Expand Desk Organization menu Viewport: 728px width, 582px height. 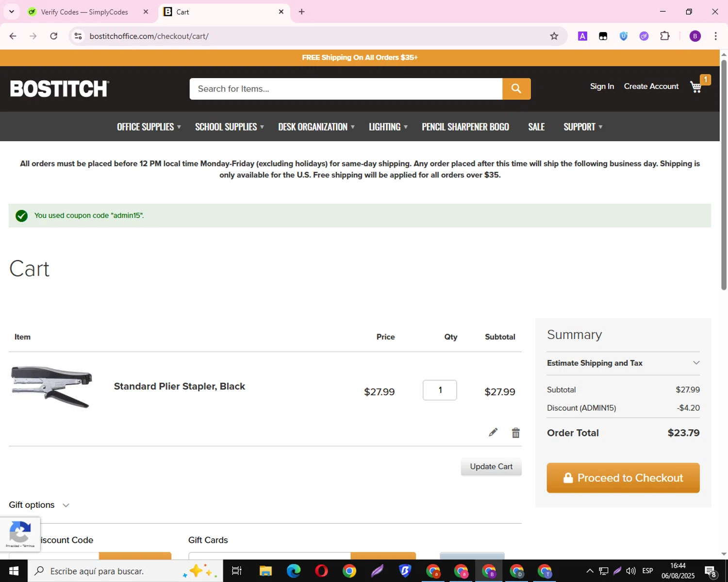316,127
